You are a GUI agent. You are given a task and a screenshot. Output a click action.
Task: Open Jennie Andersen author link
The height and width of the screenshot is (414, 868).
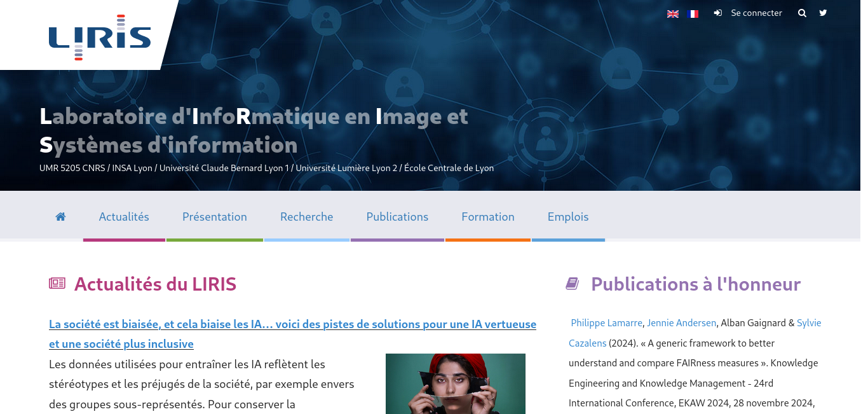point(682,323)
